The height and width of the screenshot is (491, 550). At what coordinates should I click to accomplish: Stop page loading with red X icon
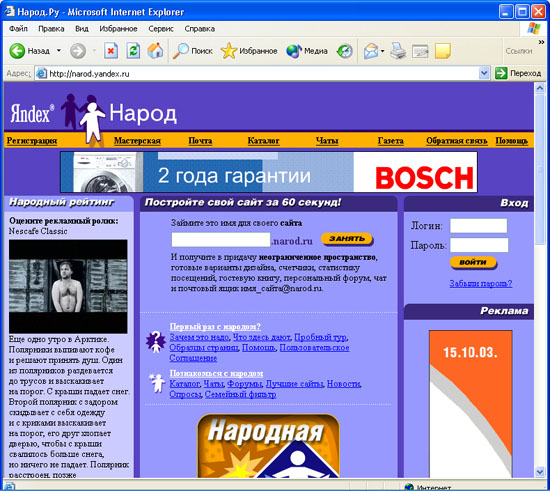110,51
